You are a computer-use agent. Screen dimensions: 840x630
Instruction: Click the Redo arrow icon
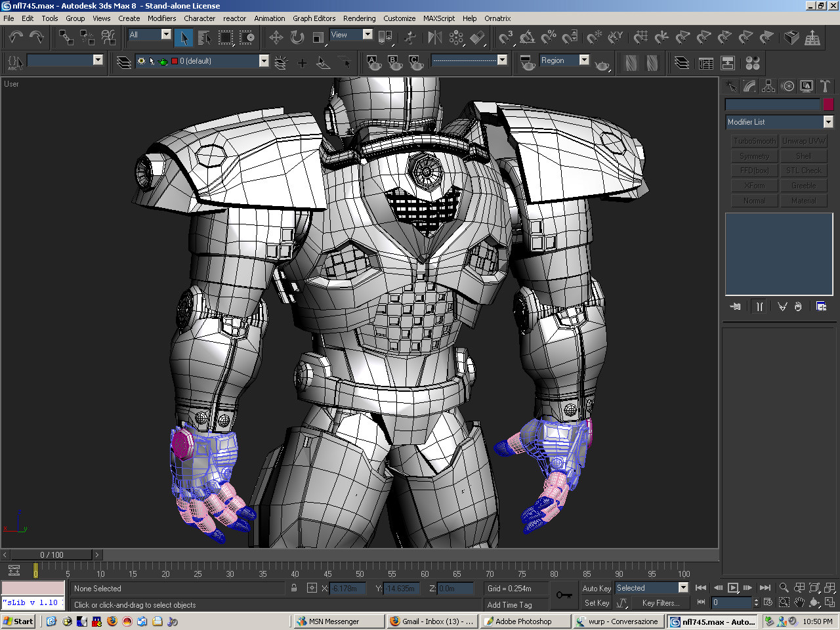[x=37, y=37]
